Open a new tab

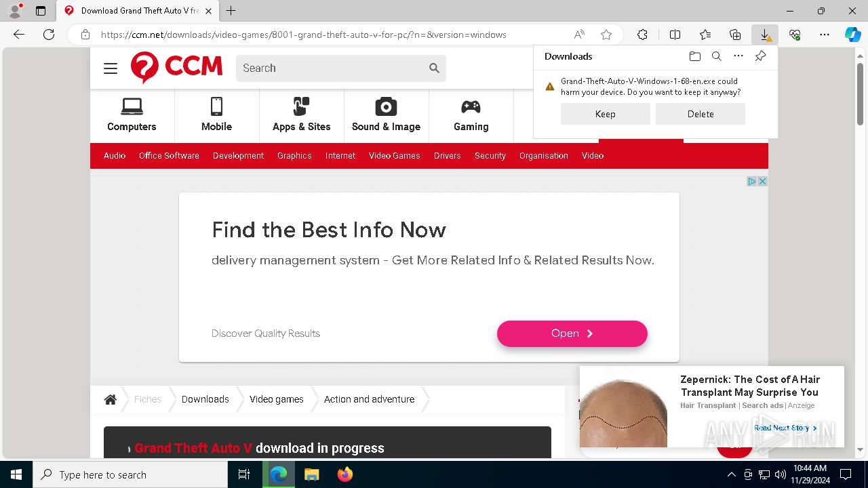[x=231, y=11]
